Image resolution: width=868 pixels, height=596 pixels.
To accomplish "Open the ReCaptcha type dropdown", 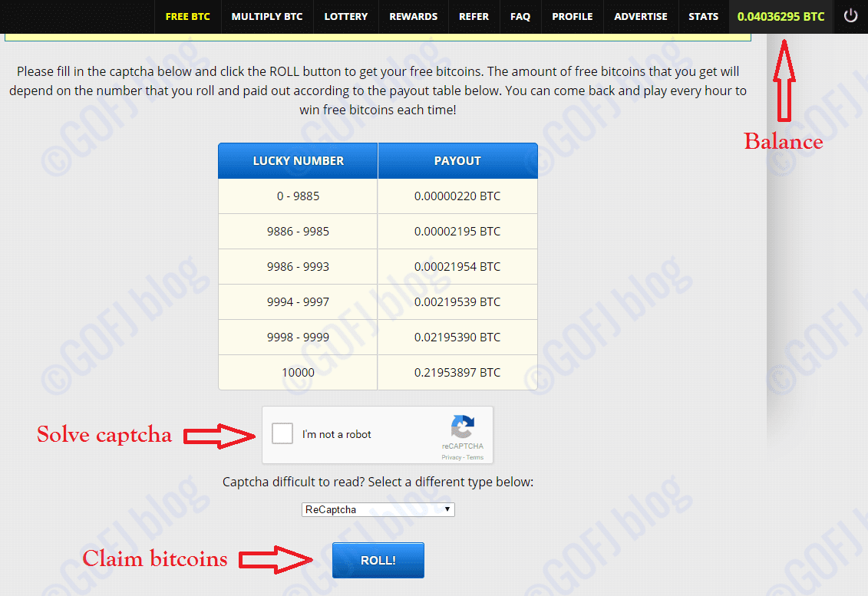I will tap(378, 509).
